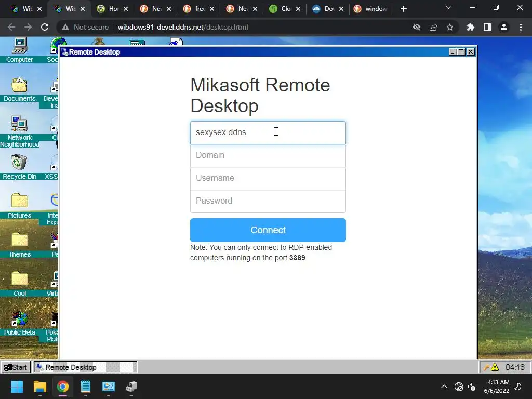Click the Password input field
Viewport: 532px width, 399px height.
268,201
